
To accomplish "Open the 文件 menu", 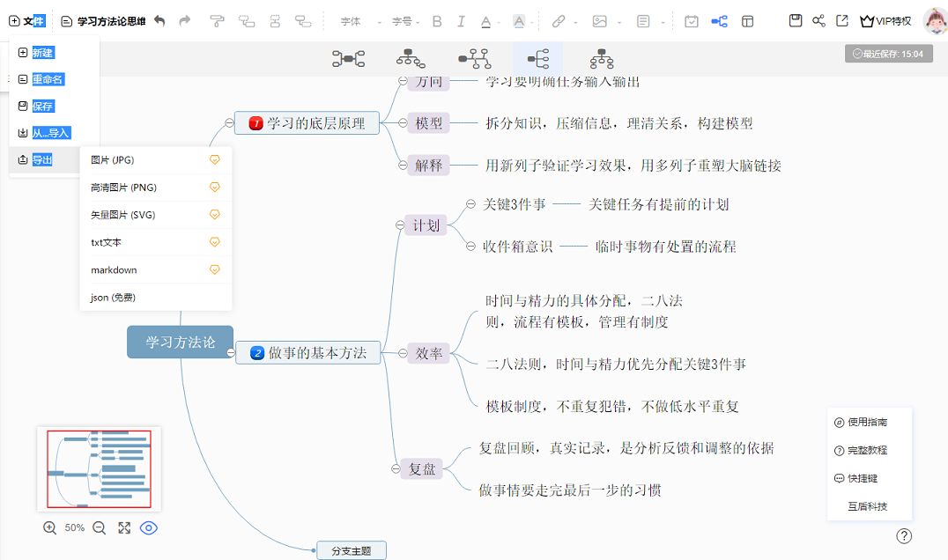I will click(35, 19).
